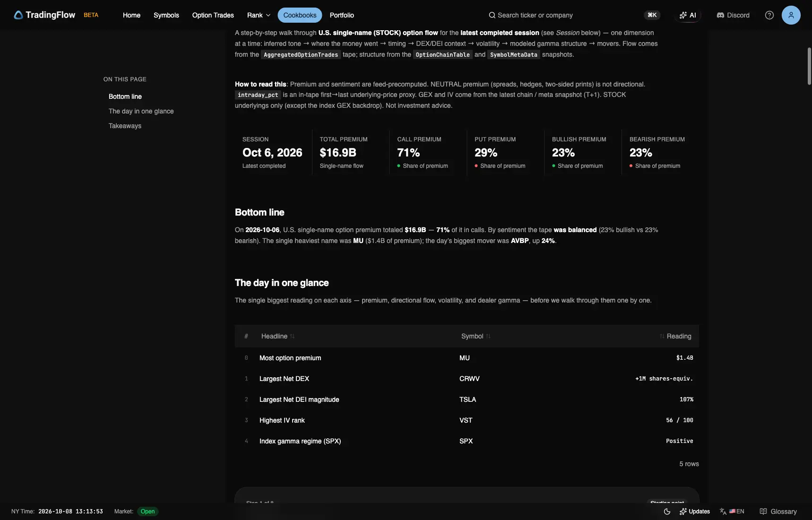Change language with EN flag icon

coord(732,511)
